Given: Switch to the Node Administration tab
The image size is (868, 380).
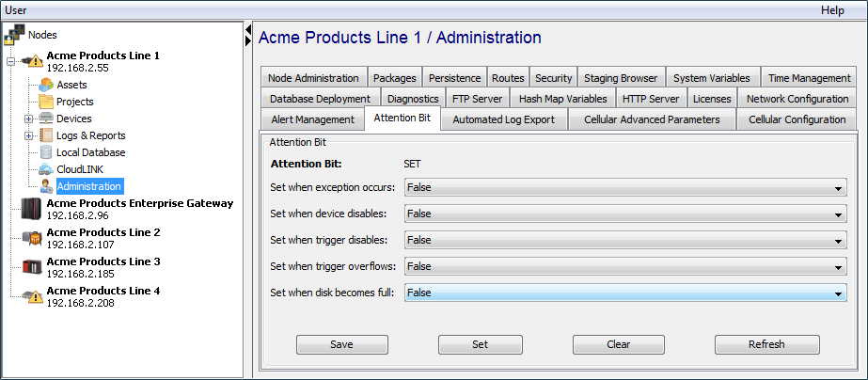Looking at the screenshot, I should [x=313, y=78].
